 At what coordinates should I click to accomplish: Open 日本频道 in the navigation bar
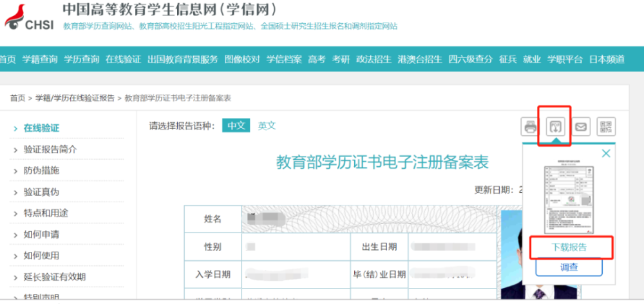pyautogui.click(x=607, y=59)
